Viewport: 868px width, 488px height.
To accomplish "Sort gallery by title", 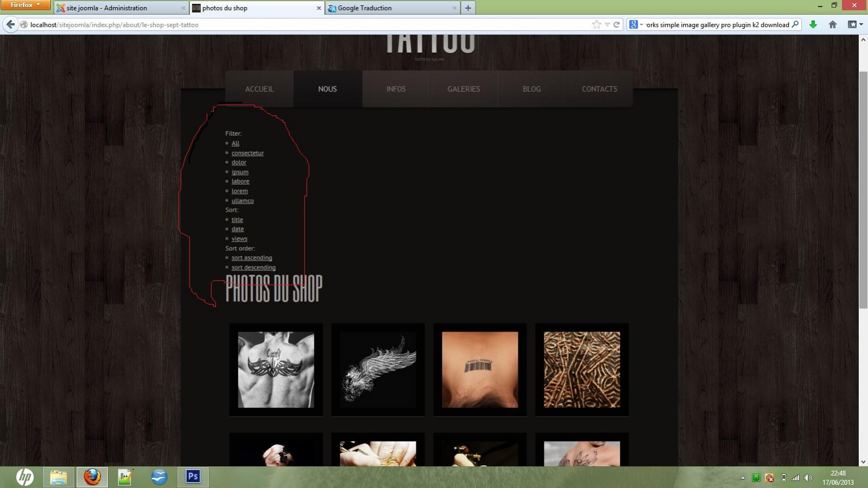I will coord(237,220).
